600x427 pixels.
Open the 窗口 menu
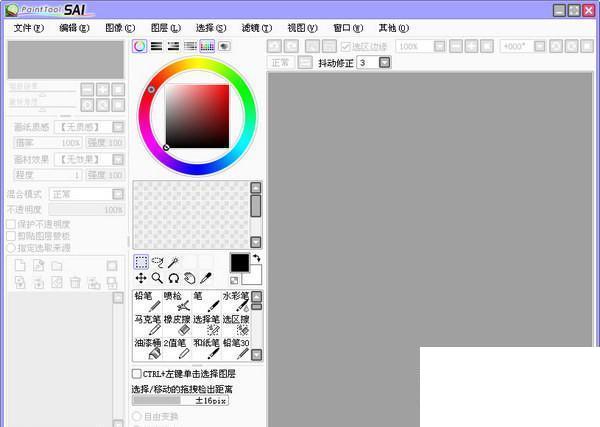(348, 28)
